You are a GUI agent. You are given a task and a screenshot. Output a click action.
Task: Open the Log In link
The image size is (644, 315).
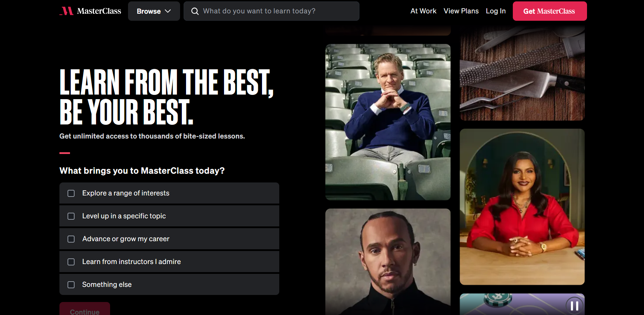tap(496, 11)
